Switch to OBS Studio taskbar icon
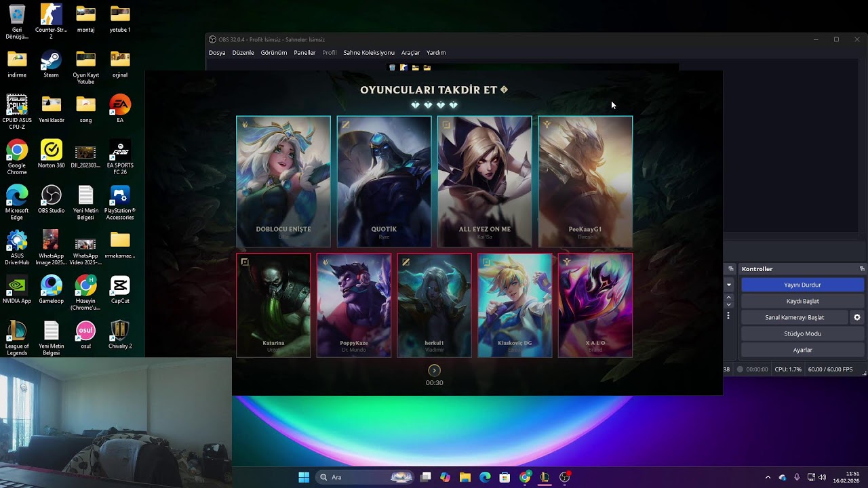The width and height of the screenshot is (868, 488). [564, 477]
